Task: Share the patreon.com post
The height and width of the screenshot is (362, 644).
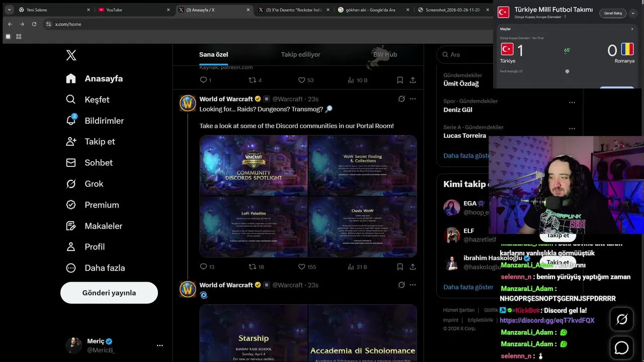Action: coord(413,80)
